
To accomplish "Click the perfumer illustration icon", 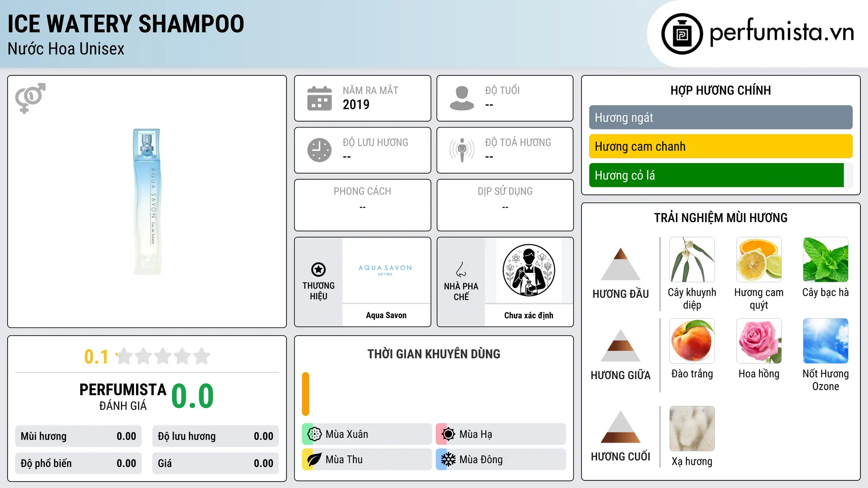I will pyautogui.click(x=529, y=270).
